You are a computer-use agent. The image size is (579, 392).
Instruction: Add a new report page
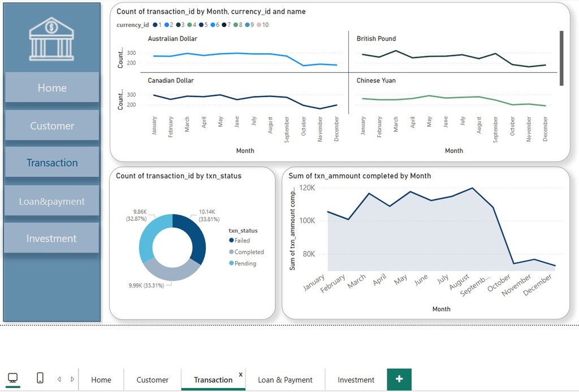(399, 379)
